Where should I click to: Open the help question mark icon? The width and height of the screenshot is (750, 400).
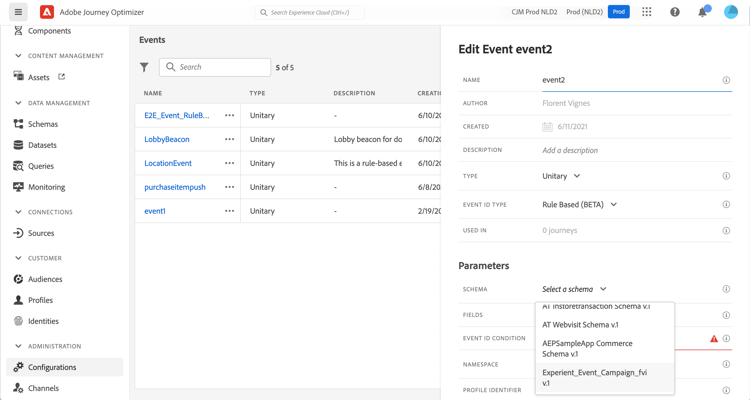tap(675, 12)
